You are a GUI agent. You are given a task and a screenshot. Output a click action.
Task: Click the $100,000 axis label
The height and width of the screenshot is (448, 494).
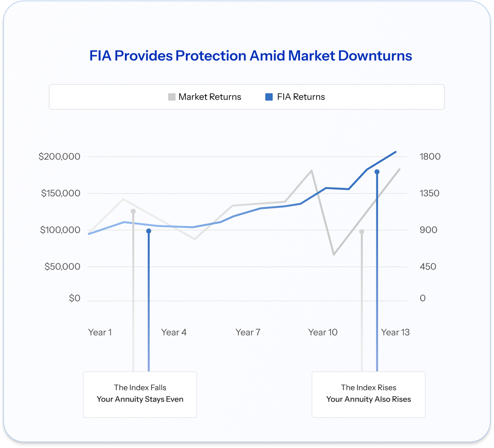click(x=61, y=230)
